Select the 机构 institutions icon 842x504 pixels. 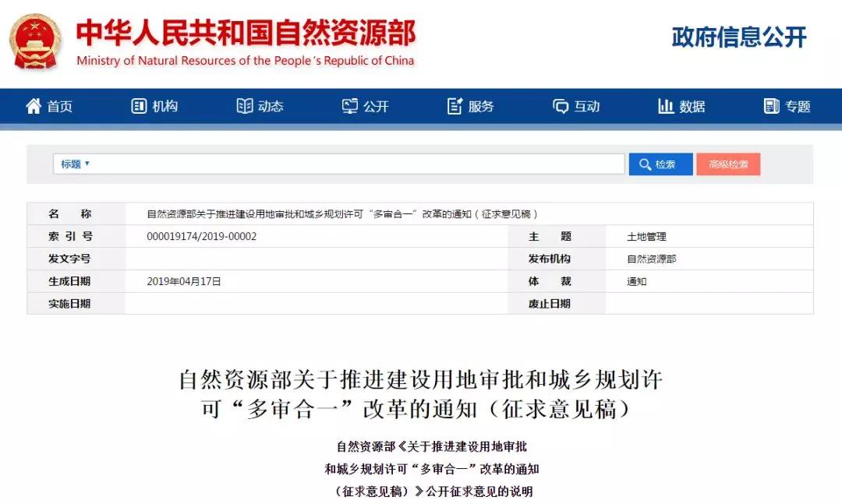(x=139, y=107)
